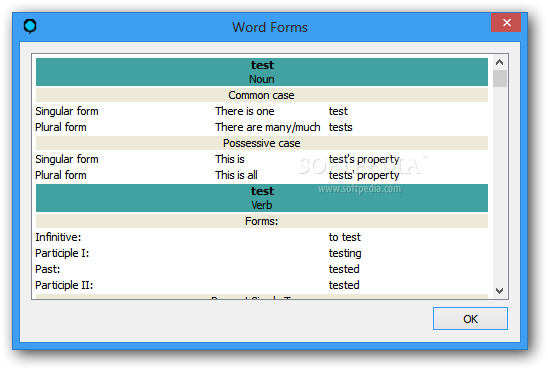Viewport: 548px width, 370px height.
Task: Click the 'Past:' label
Action: click(48, 269)
